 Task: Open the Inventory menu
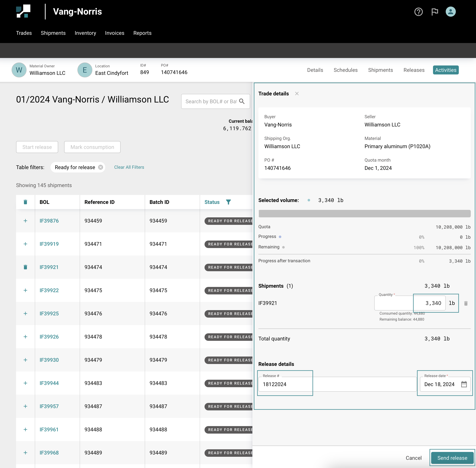[85, 33]
